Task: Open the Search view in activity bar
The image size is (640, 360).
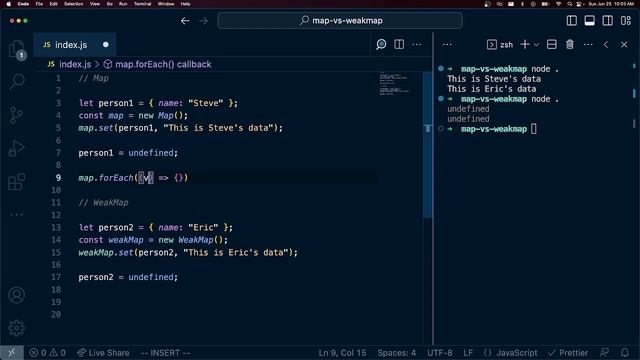Action: tap(16, 81)
